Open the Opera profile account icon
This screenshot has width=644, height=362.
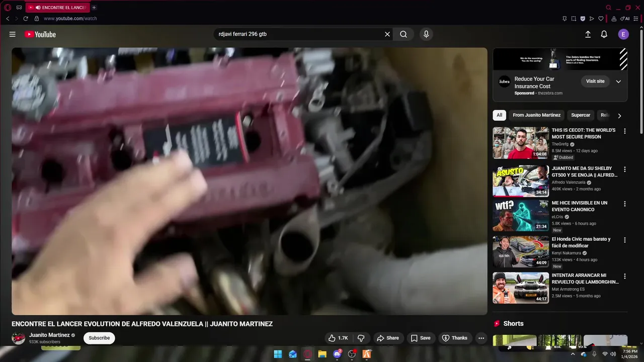[614, 19]
